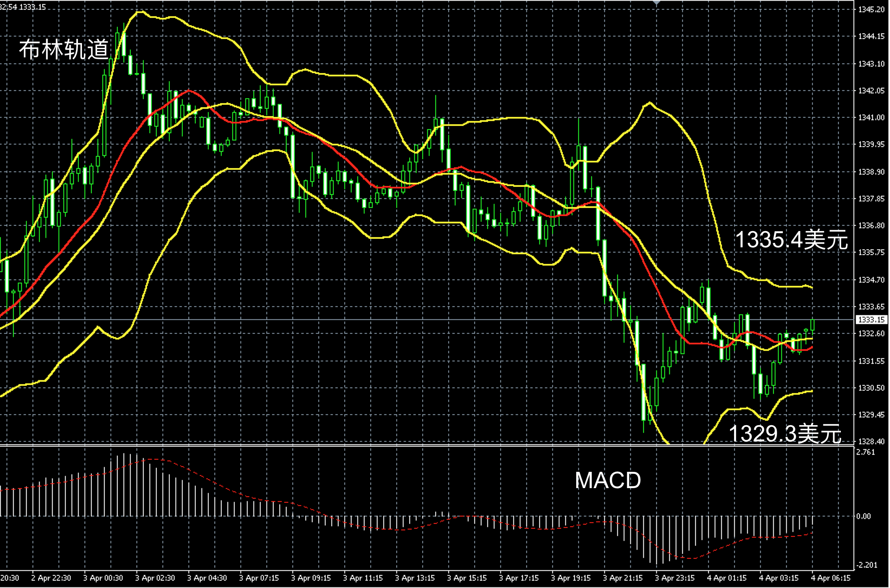The width and height of the screenshot is (890, 588).
Task: Click the 3 Apr 13:15 time label
Action: tap(415, 578)
